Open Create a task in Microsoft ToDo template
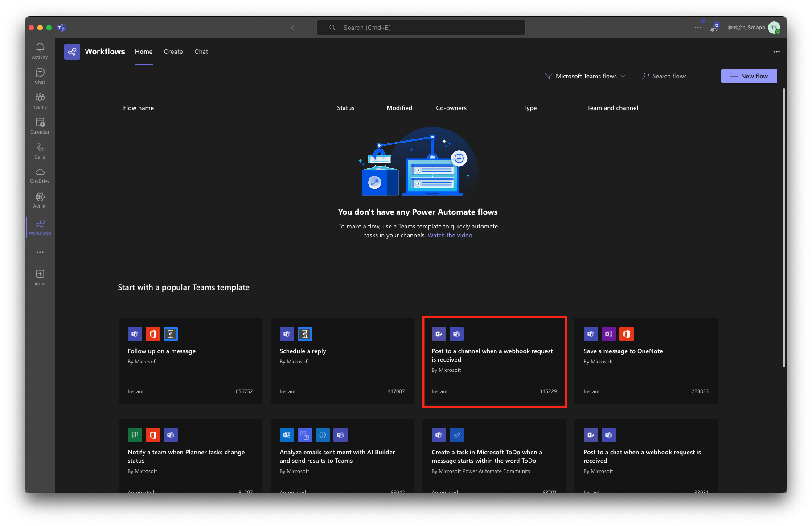This screenshot has width=812, height=526. [x=494, y=456]
